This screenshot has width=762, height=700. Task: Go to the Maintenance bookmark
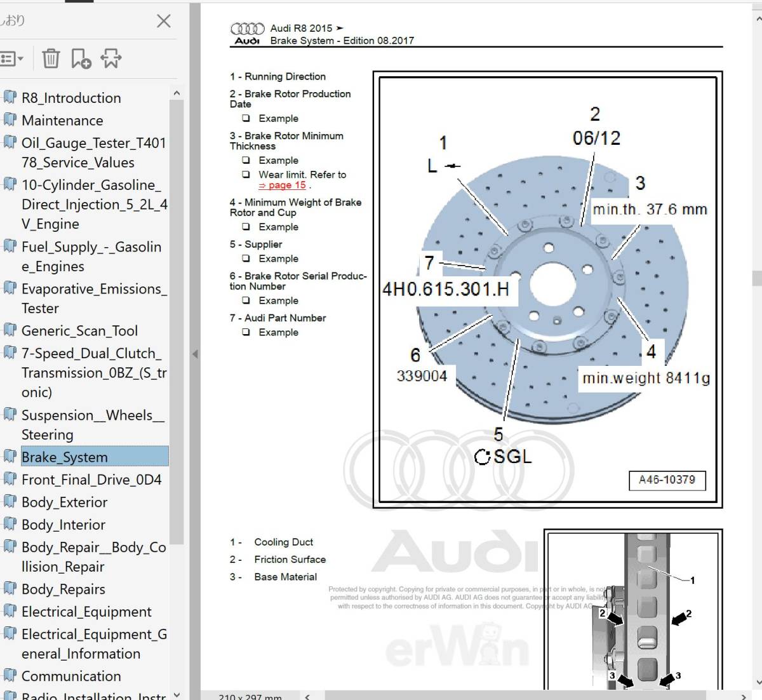[x=62, y=120]
